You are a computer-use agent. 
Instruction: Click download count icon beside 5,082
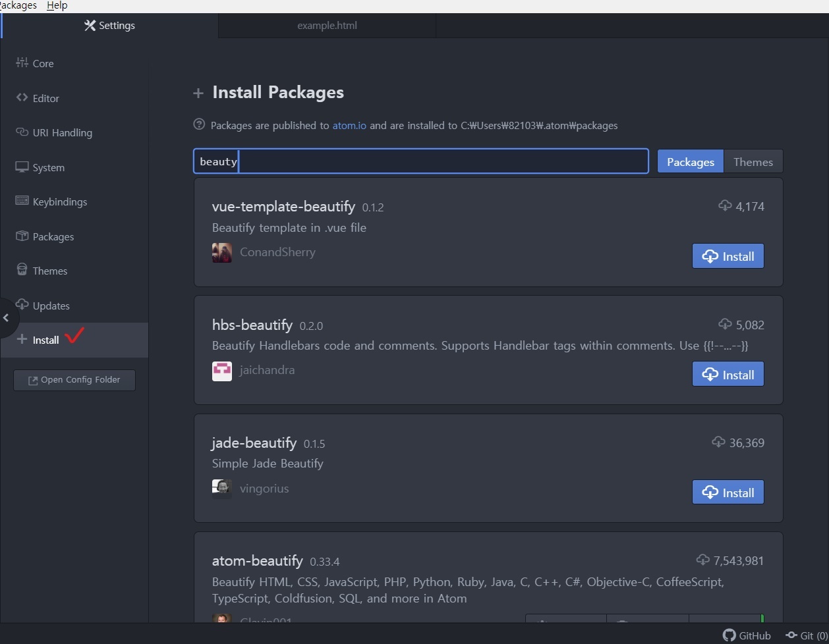pos(725,324)
